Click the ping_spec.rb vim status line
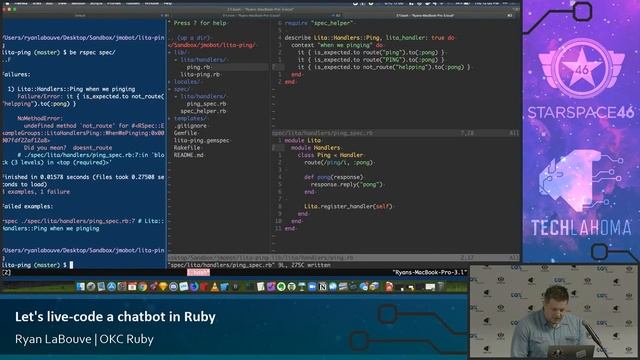This screenshot has width=640, height=360. 396,133
